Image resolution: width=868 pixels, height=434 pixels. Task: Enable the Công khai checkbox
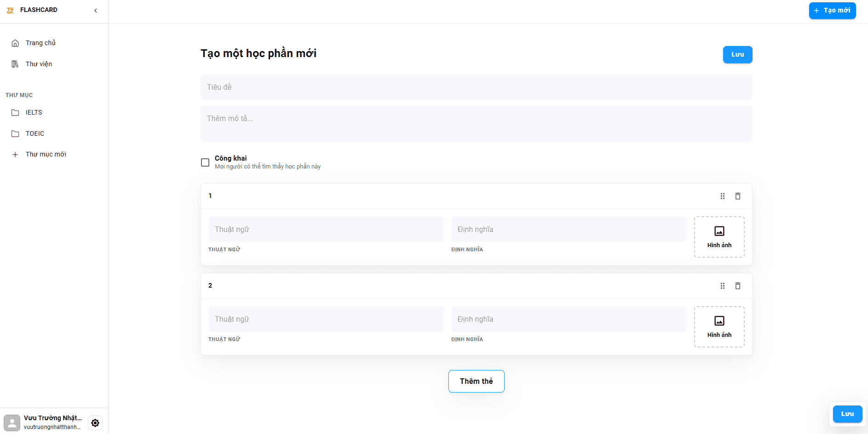[205, 162]
